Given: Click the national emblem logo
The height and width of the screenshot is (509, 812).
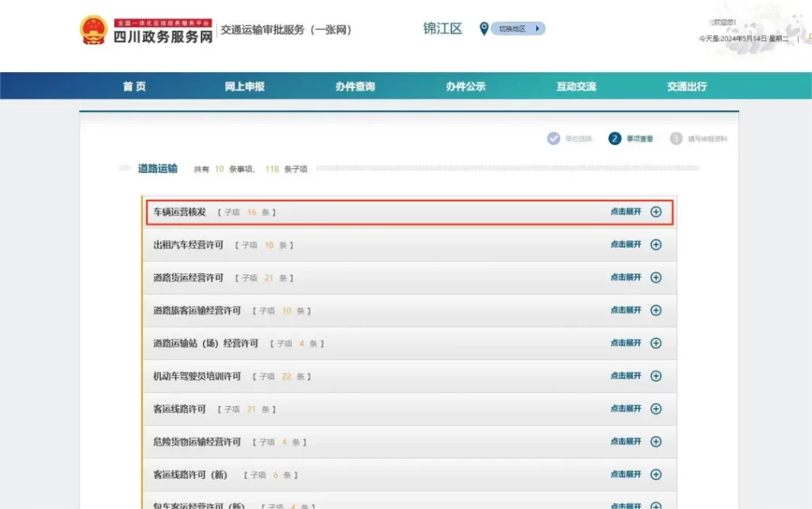Looking at the screenshot, I should [x=94, y=30].
